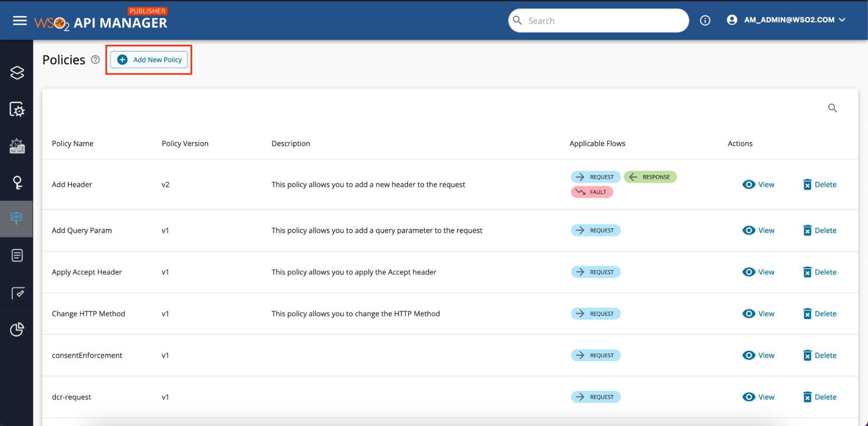Viewport: 868px width, 426px height.
Task: Select the Add Header policy name
Action: point(72,185)
